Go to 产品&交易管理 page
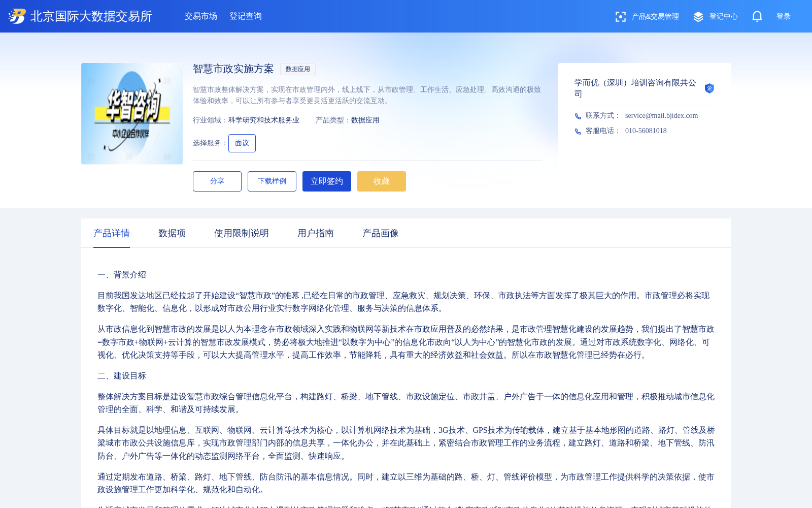The image size is (812, 508). click(x=655, y=17)
